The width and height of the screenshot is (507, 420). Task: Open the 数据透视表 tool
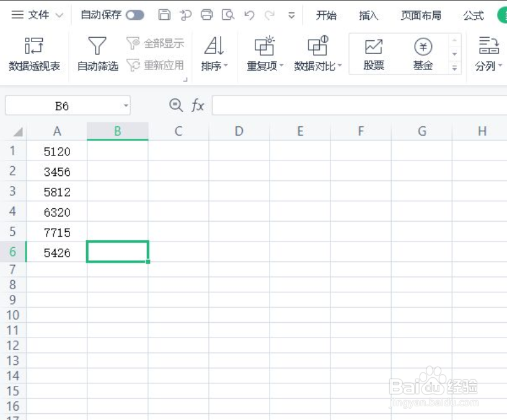coord(34,54)
